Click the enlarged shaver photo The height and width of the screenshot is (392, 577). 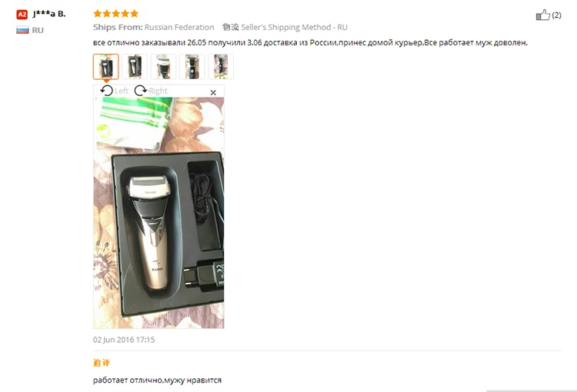[158, 213]
